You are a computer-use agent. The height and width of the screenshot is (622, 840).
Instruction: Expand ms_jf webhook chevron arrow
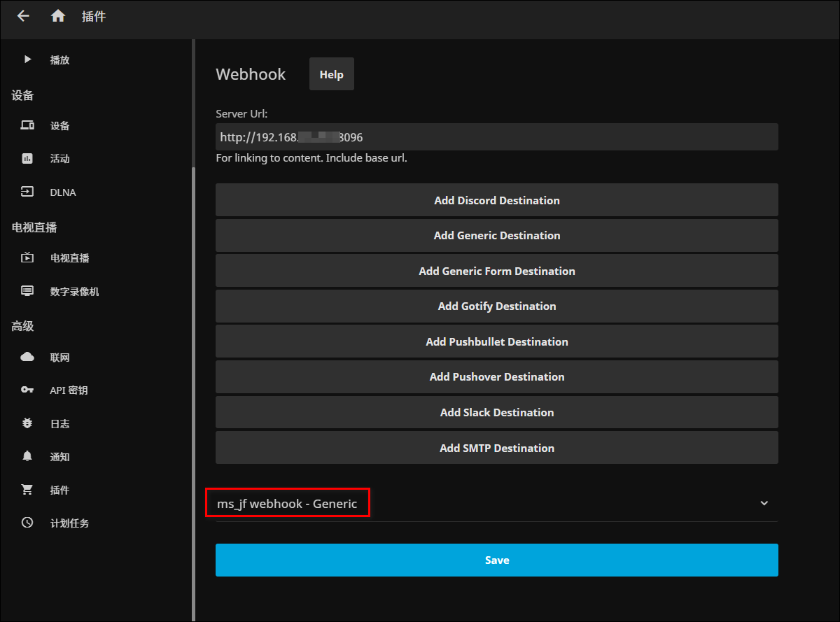764,503
